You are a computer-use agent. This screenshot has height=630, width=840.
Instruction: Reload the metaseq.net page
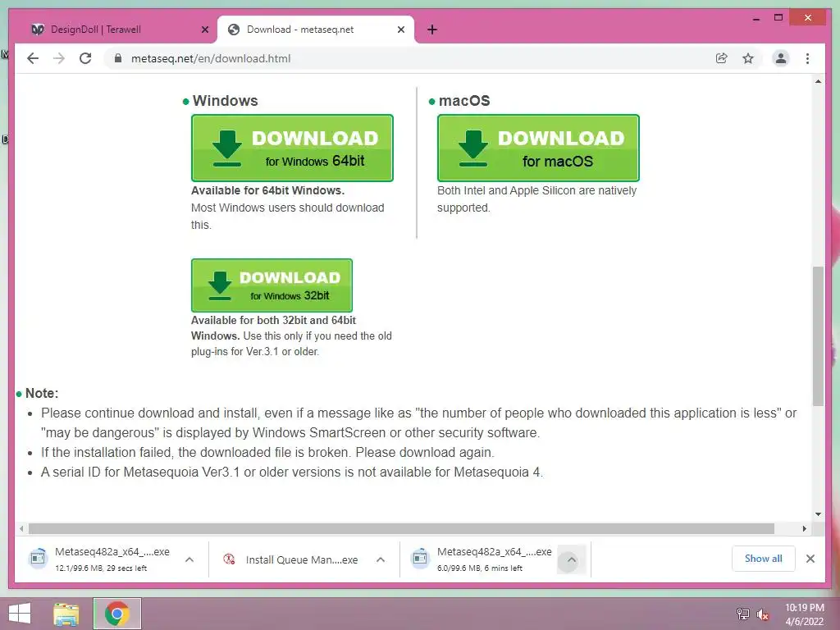click(85, 58)
